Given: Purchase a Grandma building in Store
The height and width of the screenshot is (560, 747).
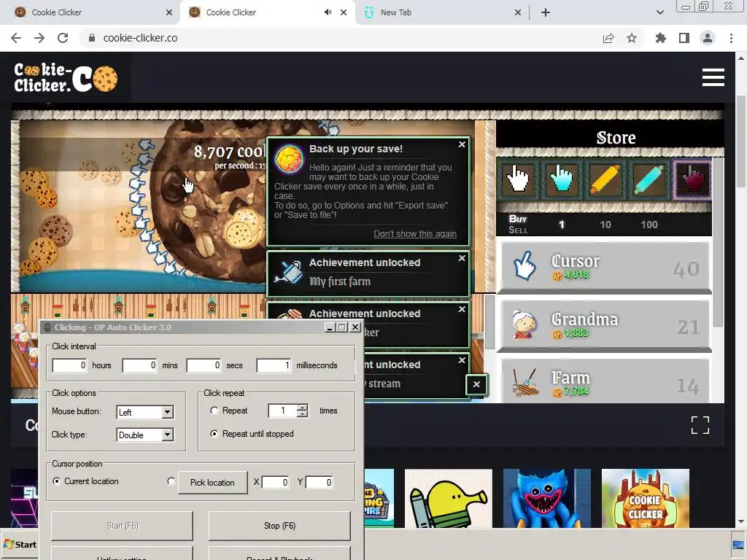Looking at the screenshot, I should point(605,324).
